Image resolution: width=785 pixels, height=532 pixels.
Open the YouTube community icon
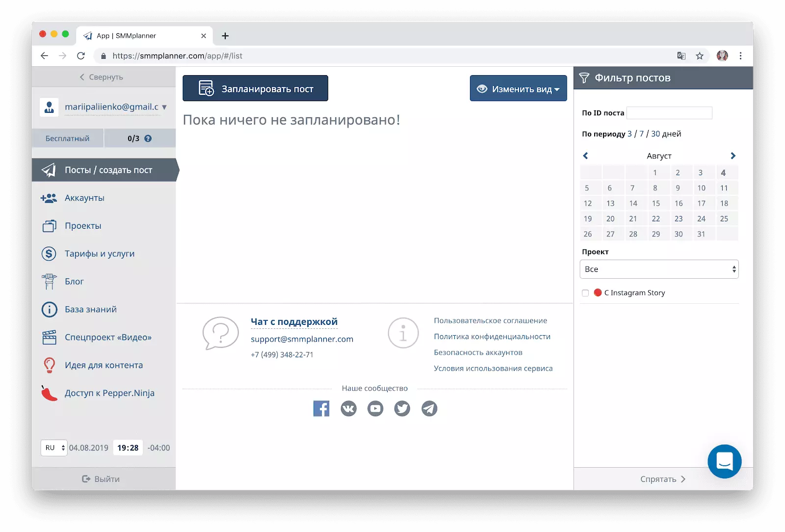point(375,408)
